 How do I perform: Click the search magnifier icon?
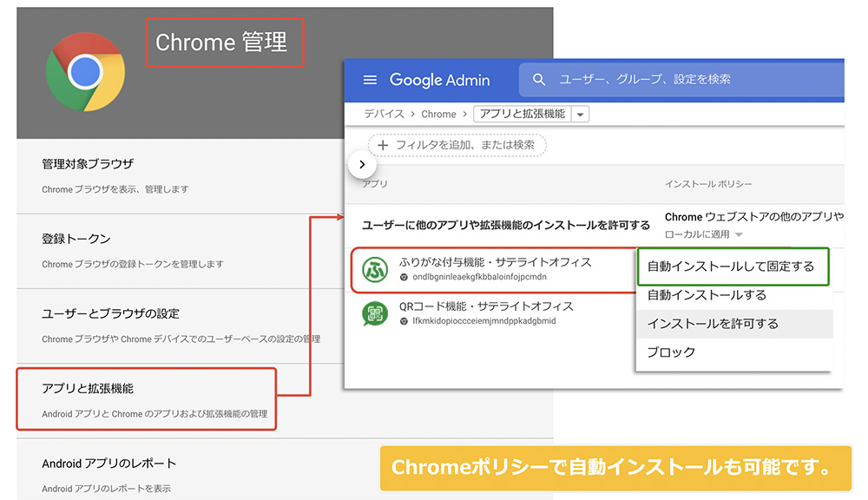539,80
